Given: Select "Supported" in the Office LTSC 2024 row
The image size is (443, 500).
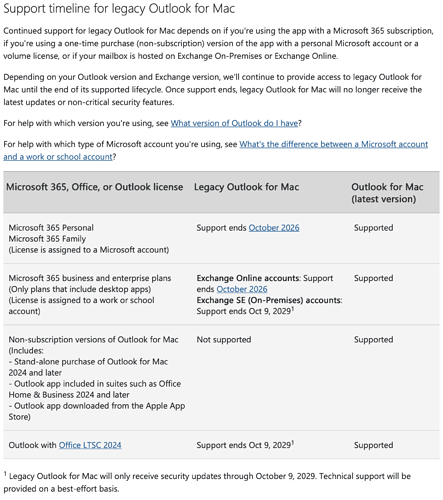Looking at the screenshot, I should (373, 445).
